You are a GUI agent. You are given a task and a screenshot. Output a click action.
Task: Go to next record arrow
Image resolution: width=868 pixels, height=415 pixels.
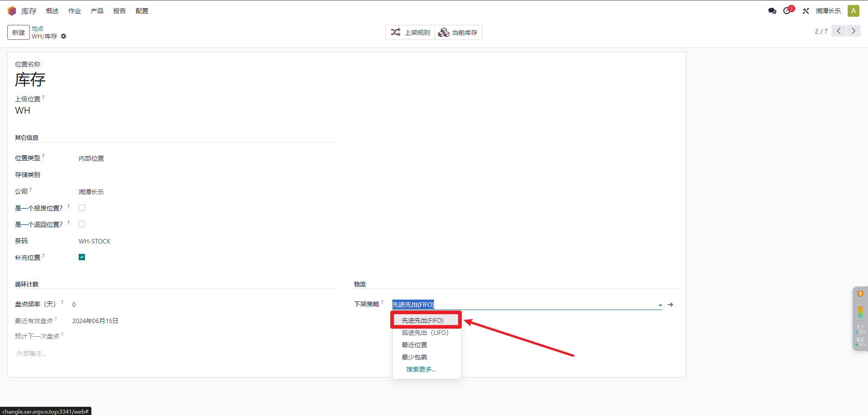pyautogui.click(x=853, y=31)
